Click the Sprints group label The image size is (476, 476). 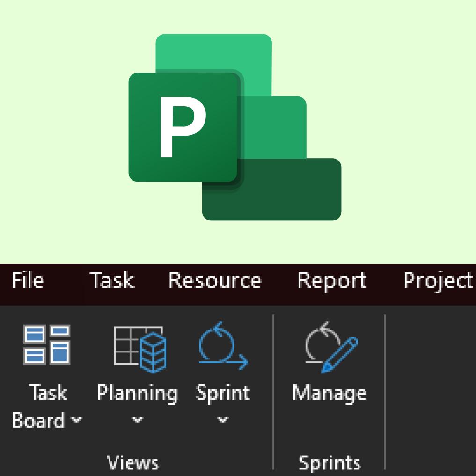(x=330, y=463)
